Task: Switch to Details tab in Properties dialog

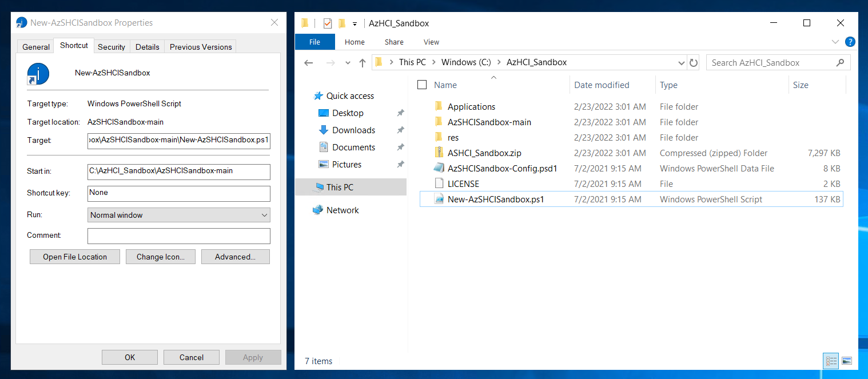Action: click(x=148, y=47)
